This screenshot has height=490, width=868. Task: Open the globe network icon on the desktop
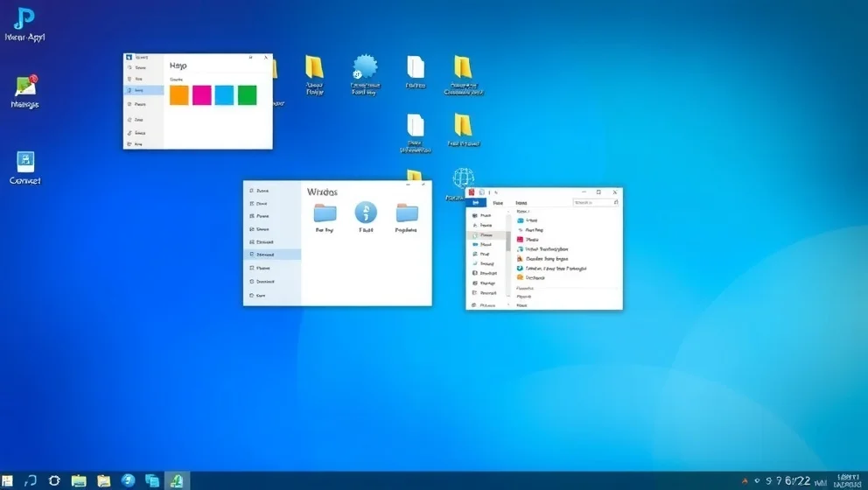[463, 178]
